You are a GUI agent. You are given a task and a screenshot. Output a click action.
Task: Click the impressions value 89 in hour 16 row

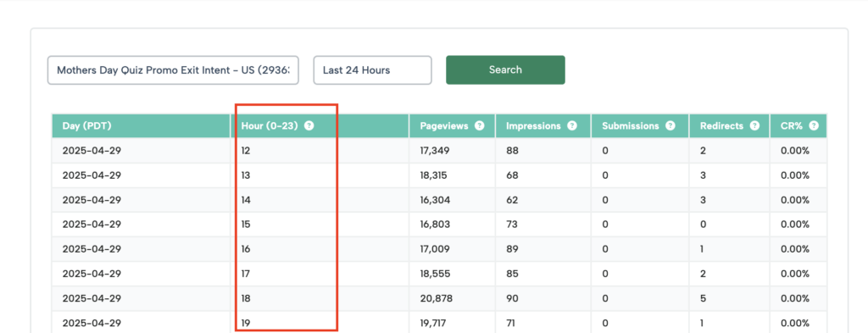click(x=512, y=249)
